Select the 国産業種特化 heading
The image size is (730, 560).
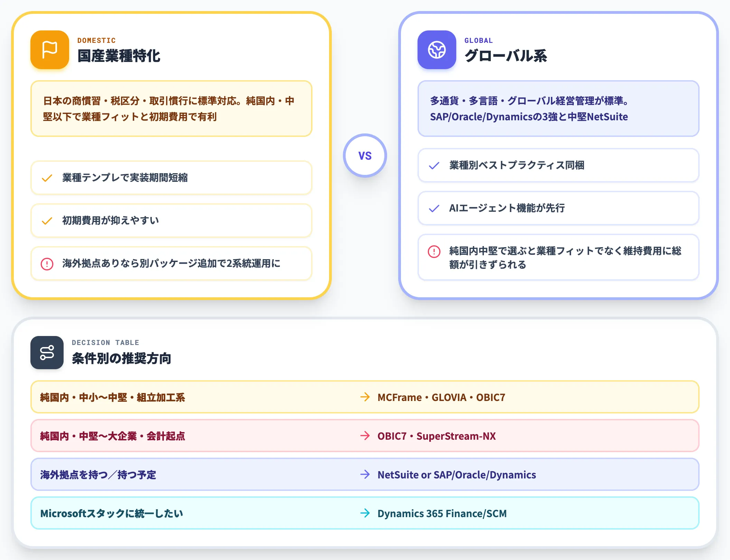[x=119, y=56]
